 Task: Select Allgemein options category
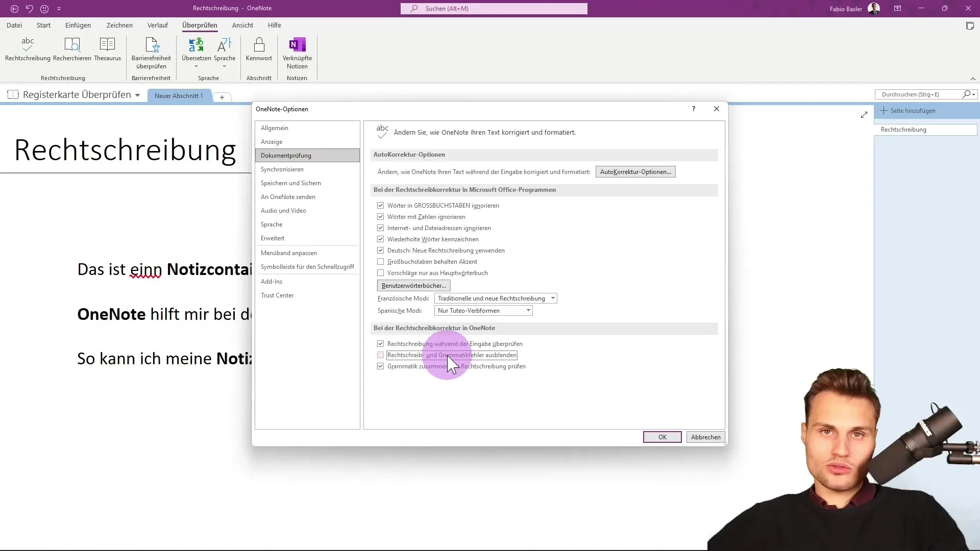pyautogui.click(x=275, y=128)
